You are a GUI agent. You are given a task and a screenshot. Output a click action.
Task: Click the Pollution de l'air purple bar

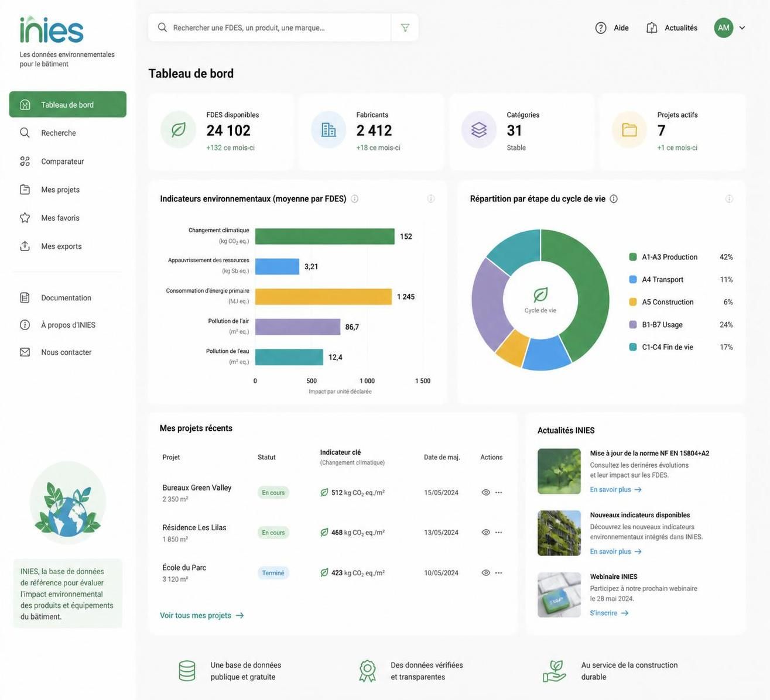tap(297, 327)
